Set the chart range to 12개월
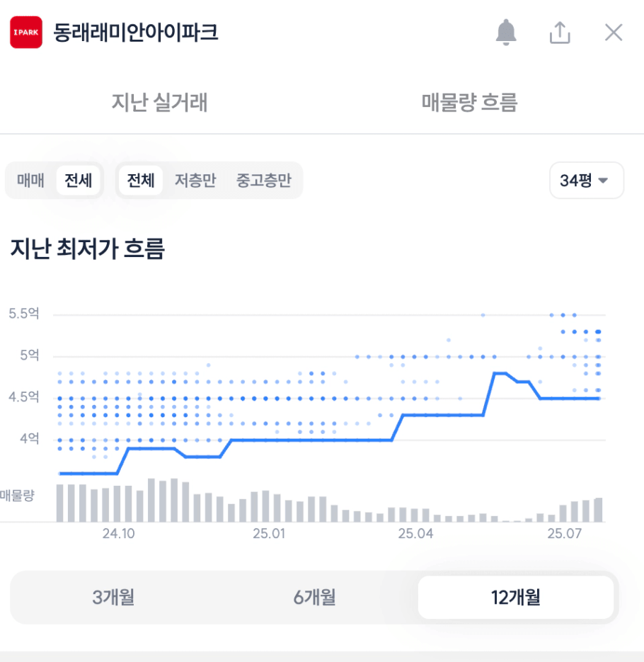The image size is (644, 662). coord(516,597)
